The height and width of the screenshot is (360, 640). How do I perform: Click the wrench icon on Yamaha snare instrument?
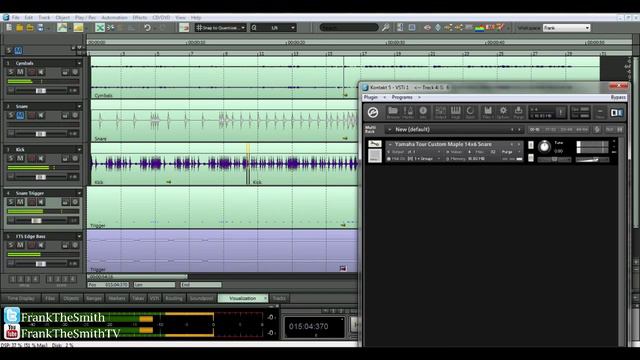pyautogui.click(x=374, y=144)
